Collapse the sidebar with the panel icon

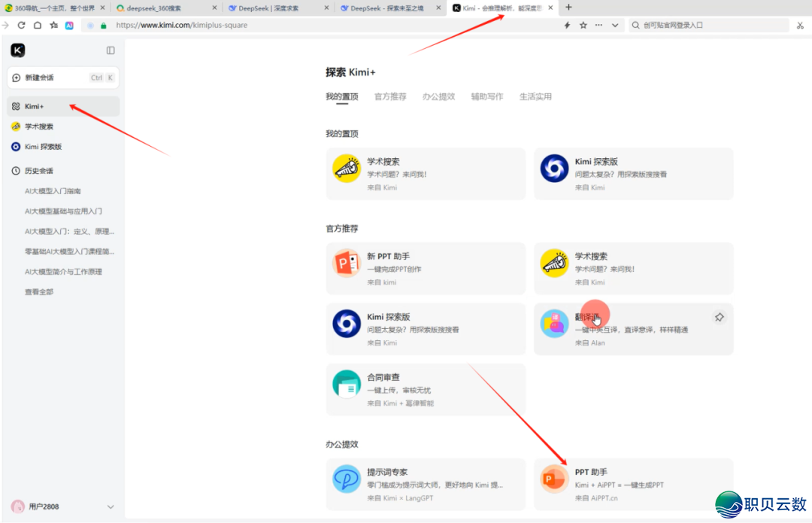tap(111, 50)
